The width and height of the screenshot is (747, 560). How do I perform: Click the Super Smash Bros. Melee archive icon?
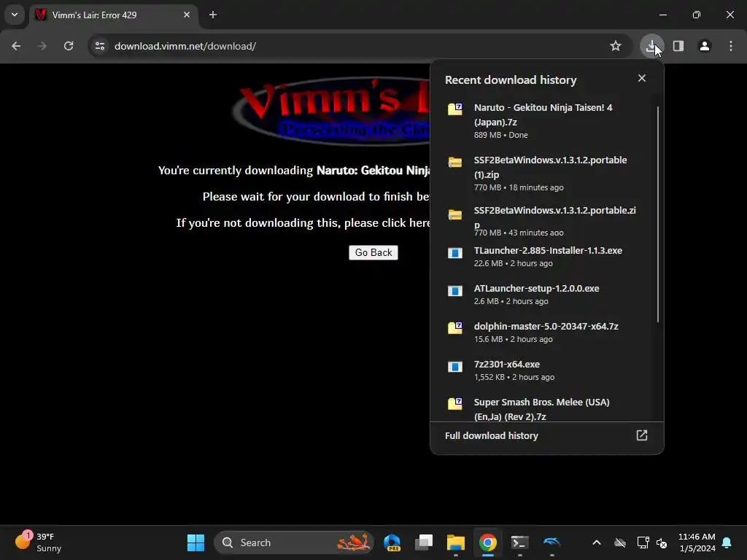click(x=455, y=404)
